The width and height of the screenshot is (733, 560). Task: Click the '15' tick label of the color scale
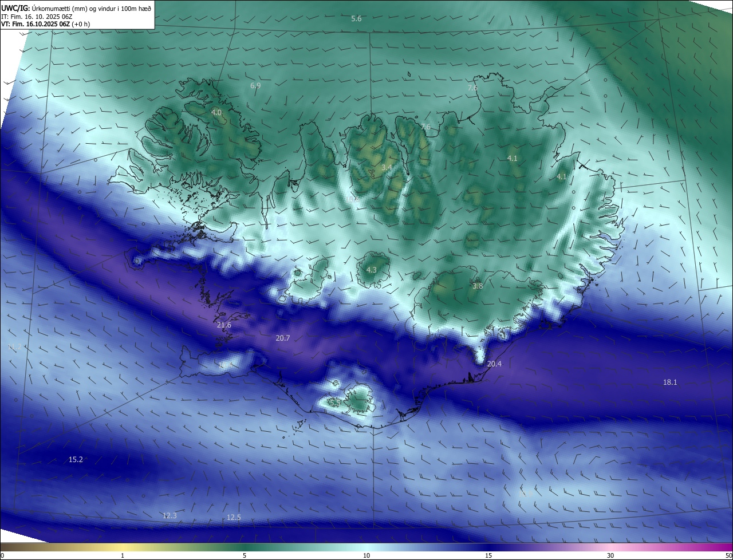(x=488, y=555)
